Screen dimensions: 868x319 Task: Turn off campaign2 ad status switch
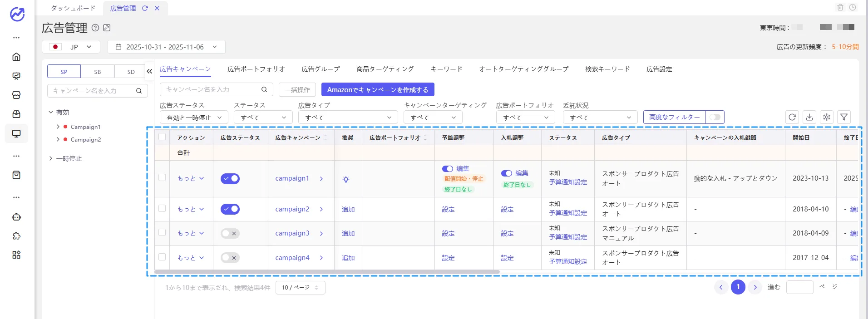[x=230, y=209]
